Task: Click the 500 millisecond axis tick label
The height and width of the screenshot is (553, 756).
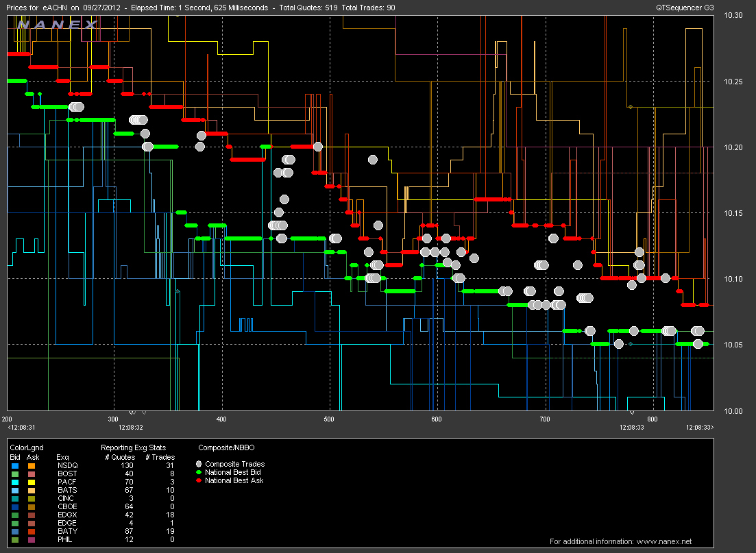Action: pos(328,419)
